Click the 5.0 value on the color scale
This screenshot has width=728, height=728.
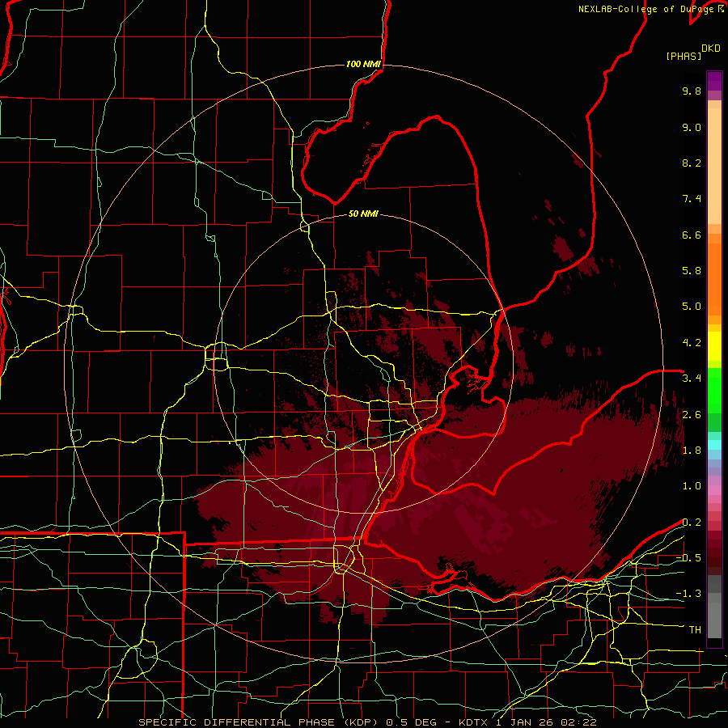[692, 307]
